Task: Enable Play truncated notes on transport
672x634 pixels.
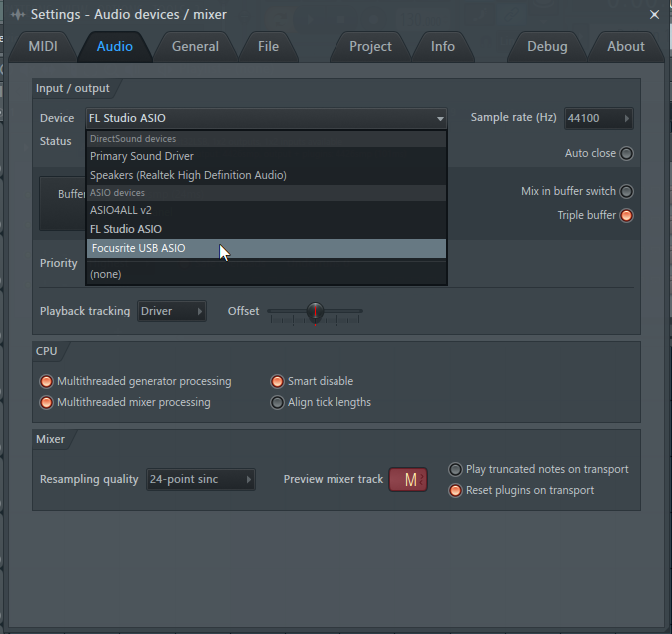Action: click(x=455, y=470)
